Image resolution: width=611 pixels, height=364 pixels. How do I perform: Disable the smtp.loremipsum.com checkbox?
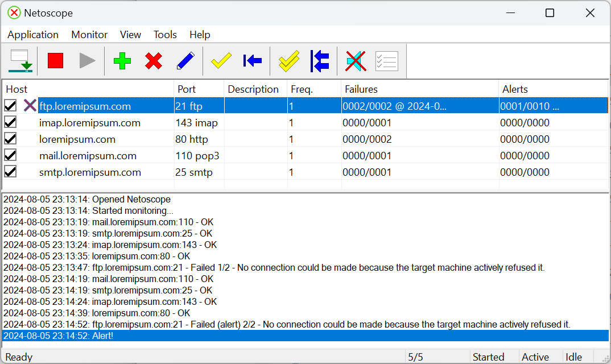(10, 172)
